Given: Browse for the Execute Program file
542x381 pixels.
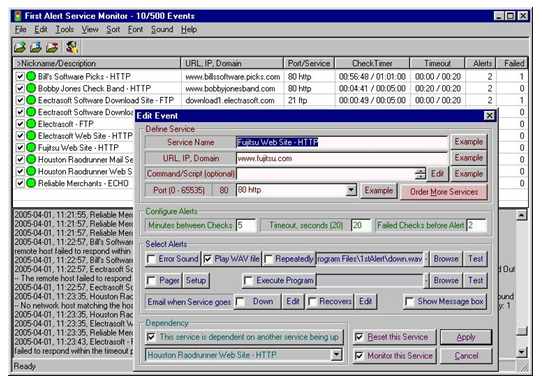Looking at the screenshot, I should tap(446, 280).
